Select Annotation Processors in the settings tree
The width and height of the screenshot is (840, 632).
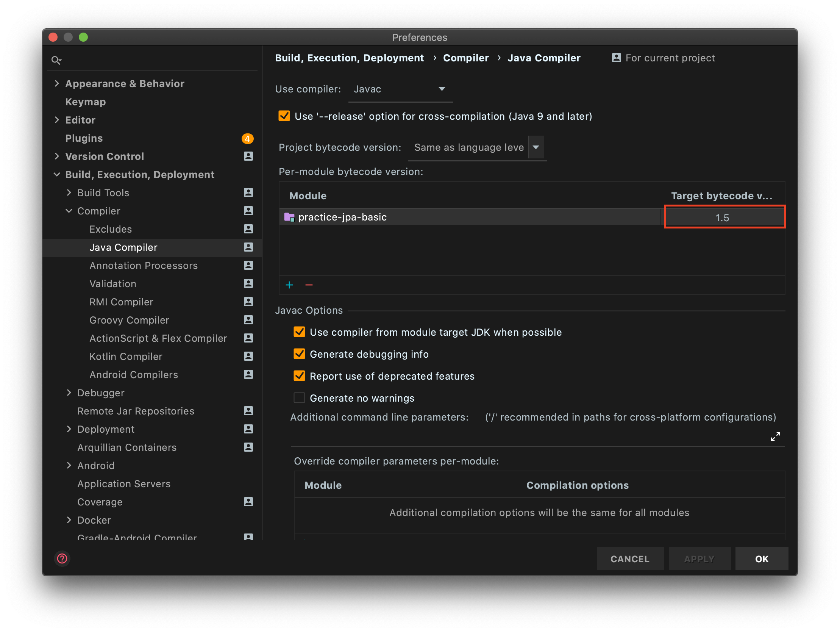(x=144, y=265)
